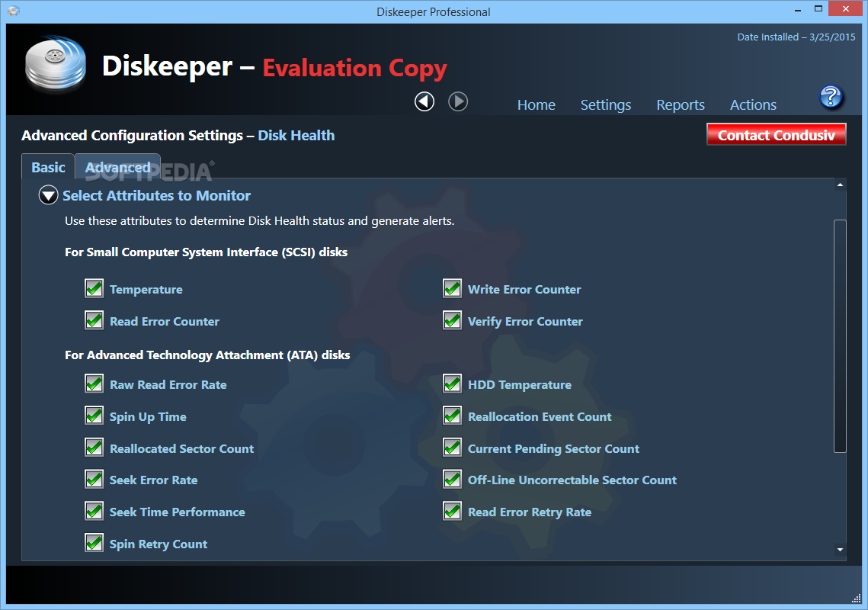
Task: Open the Home menu
Action: tap(536, 104)
